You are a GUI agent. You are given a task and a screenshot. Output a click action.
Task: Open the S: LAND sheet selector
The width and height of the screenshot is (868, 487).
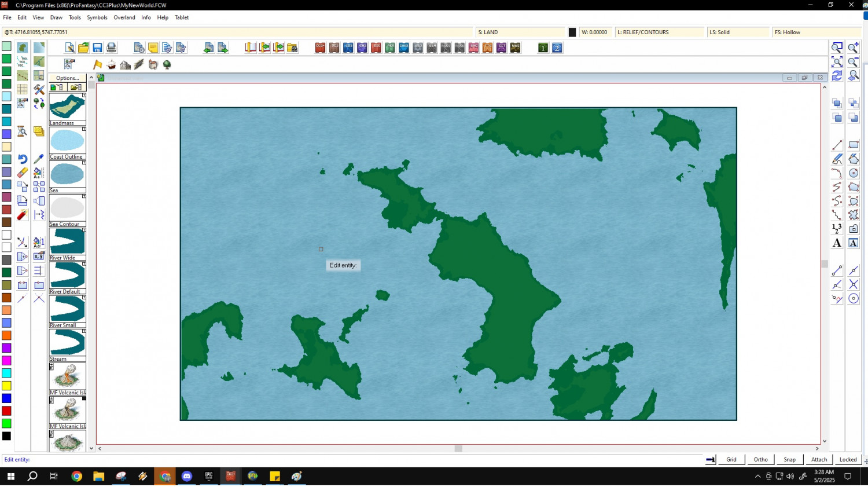[x=520, y=32]
